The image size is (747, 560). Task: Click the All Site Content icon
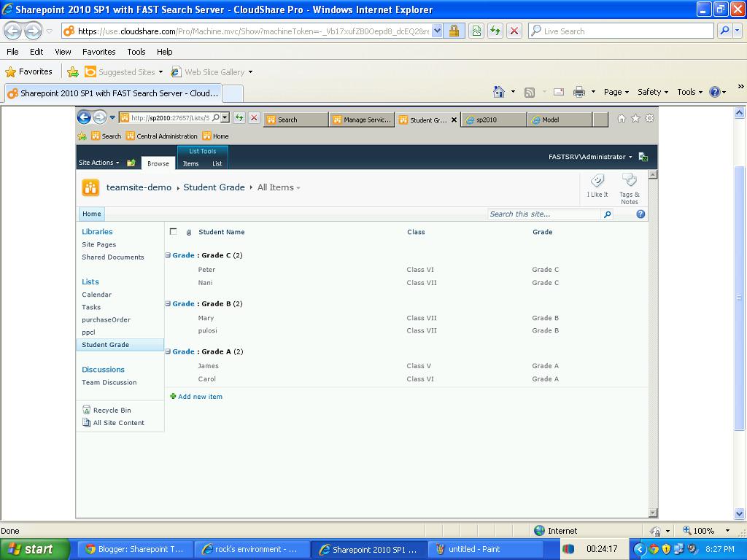[x=87, y=422]
